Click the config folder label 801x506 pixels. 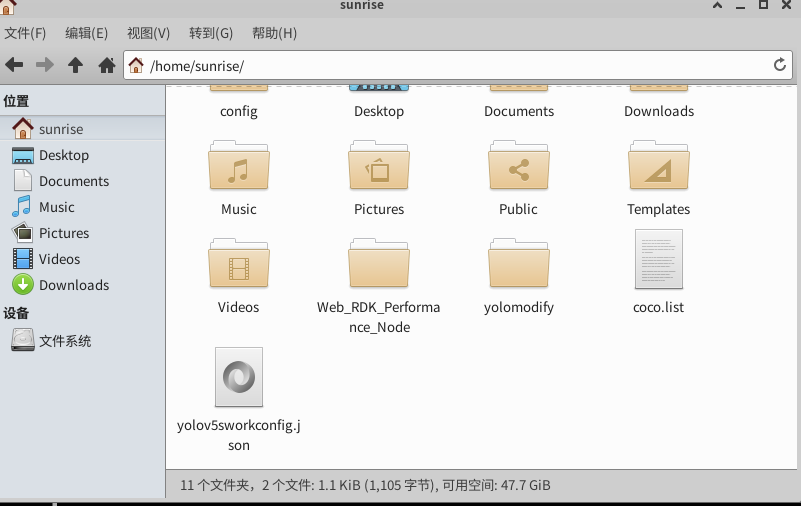(x=239, y=111)
